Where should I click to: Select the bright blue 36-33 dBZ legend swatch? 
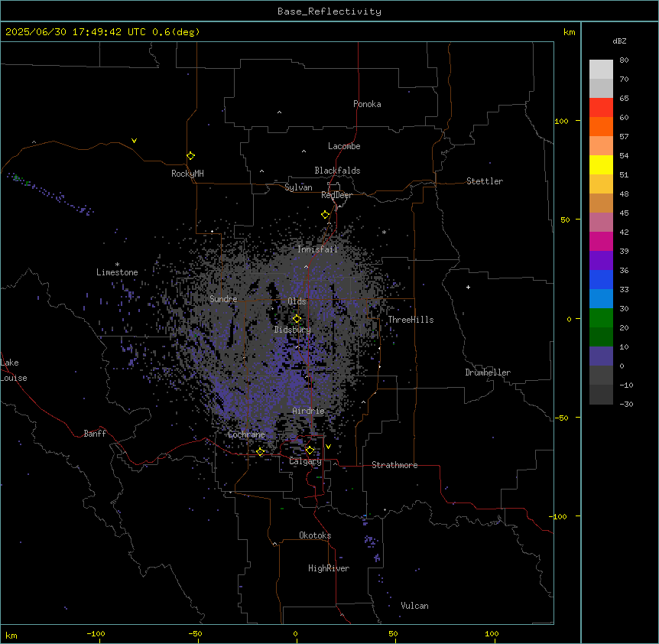tap(601, 279)
